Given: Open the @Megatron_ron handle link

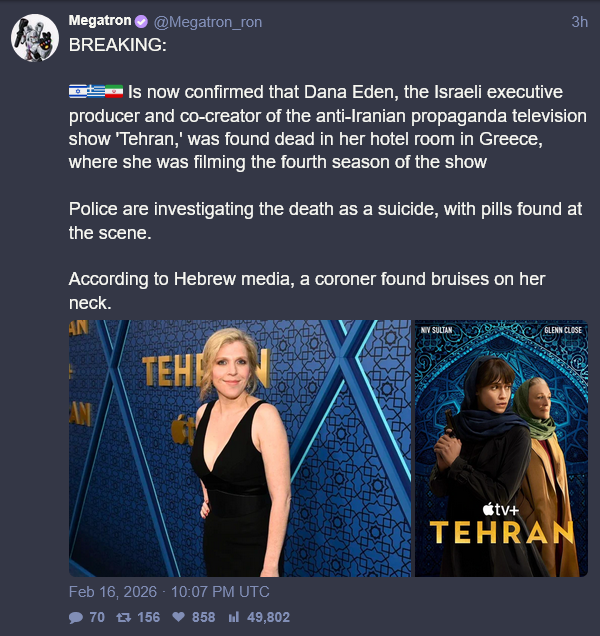Looking at the screenshot, I should (x=208, y=22).
